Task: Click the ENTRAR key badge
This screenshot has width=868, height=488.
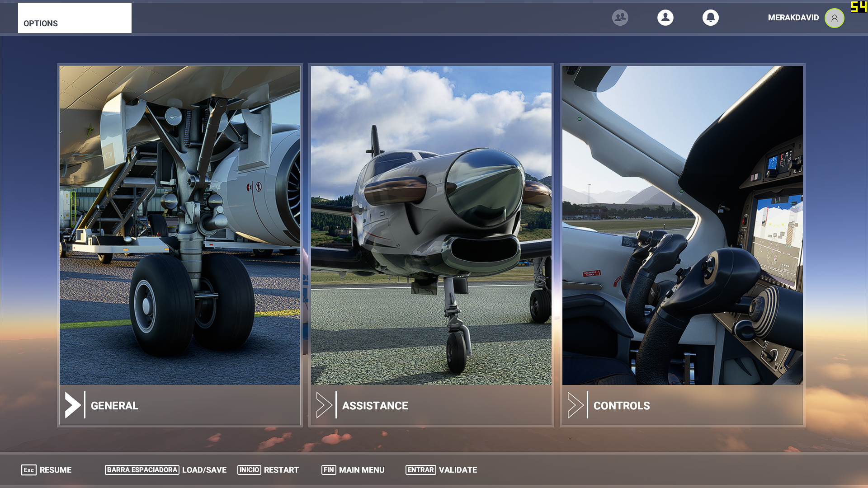Action: (420, 470)
